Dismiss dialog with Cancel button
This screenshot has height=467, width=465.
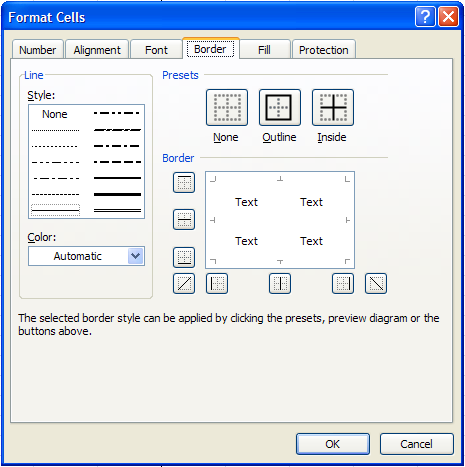coord(417,444)
